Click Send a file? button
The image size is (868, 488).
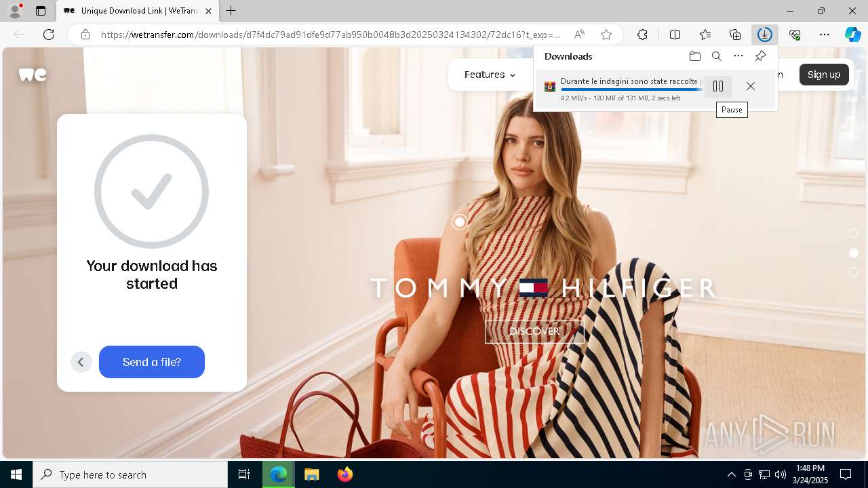tap(152, 362)
